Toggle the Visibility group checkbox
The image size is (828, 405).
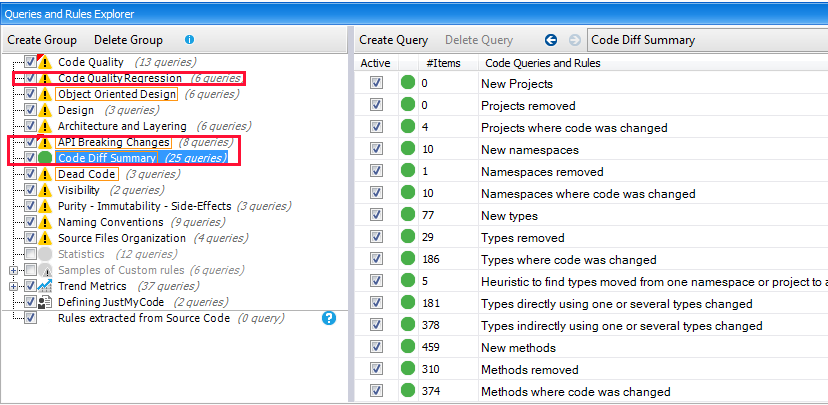click(30, 190)
